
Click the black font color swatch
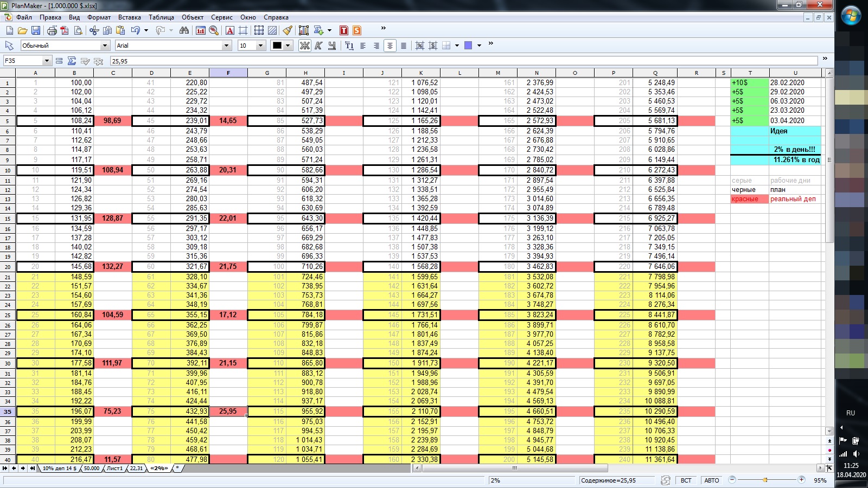(x=277, y=46)
